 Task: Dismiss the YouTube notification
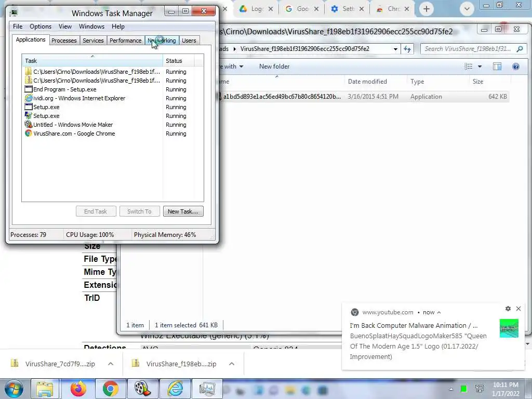(518, 309)
